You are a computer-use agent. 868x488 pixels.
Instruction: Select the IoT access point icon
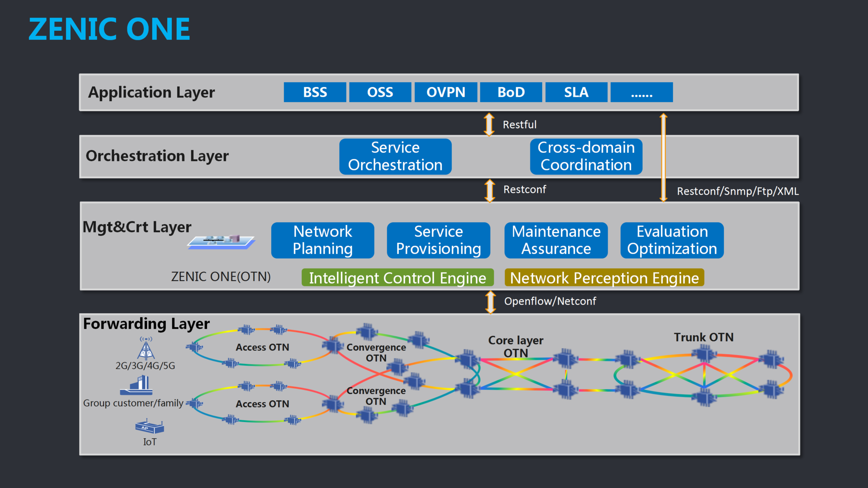(x=148, y=427)
